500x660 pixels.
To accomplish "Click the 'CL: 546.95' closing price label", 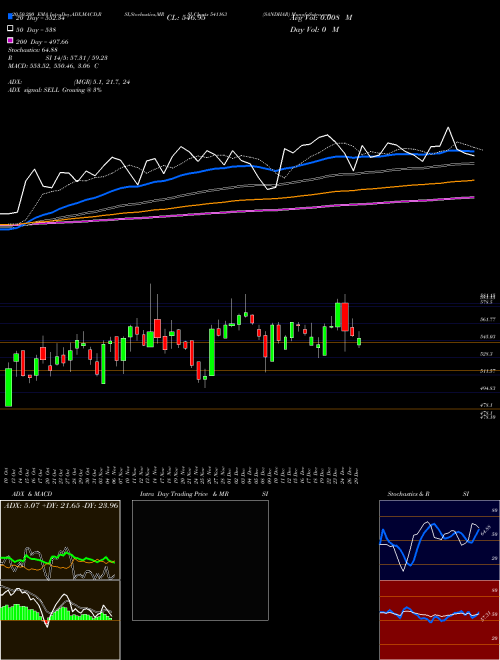I will (186, 17).
